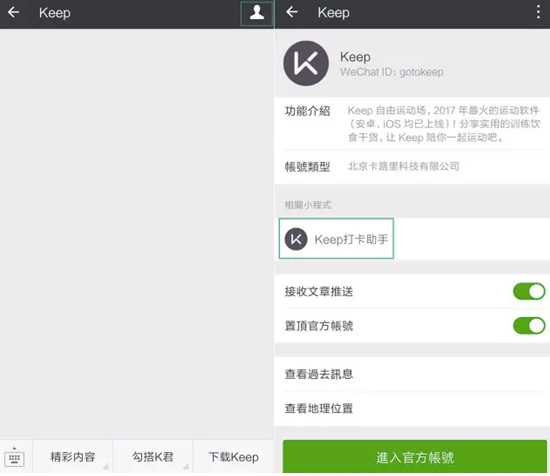Go back from the Keep profile page
This screenshot has width=550, height=476.
292,13
